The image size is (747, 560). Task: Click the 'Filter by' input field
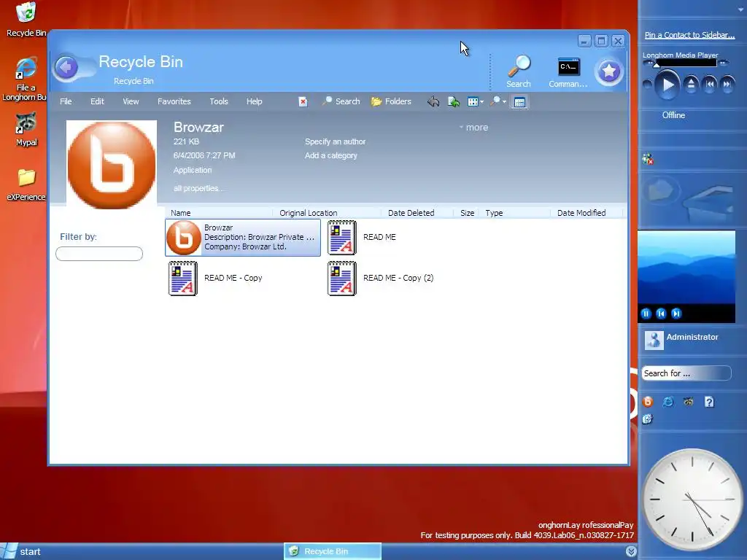pos(99,254)
